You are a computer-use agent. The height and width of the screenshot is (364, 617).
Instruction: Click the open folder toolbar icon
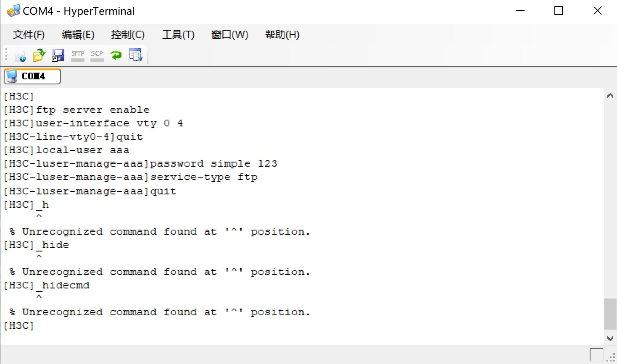[x=39, y=55]
